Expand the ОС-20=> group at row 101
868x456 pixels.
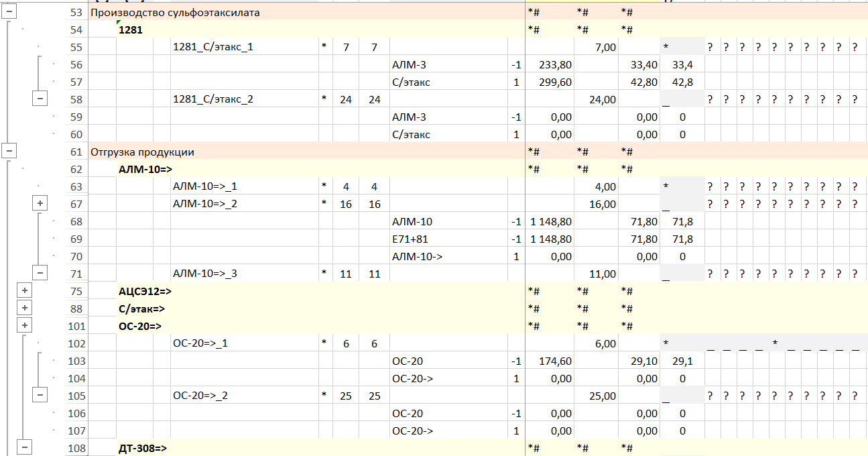pyautogui.click(x=25, y=326)
